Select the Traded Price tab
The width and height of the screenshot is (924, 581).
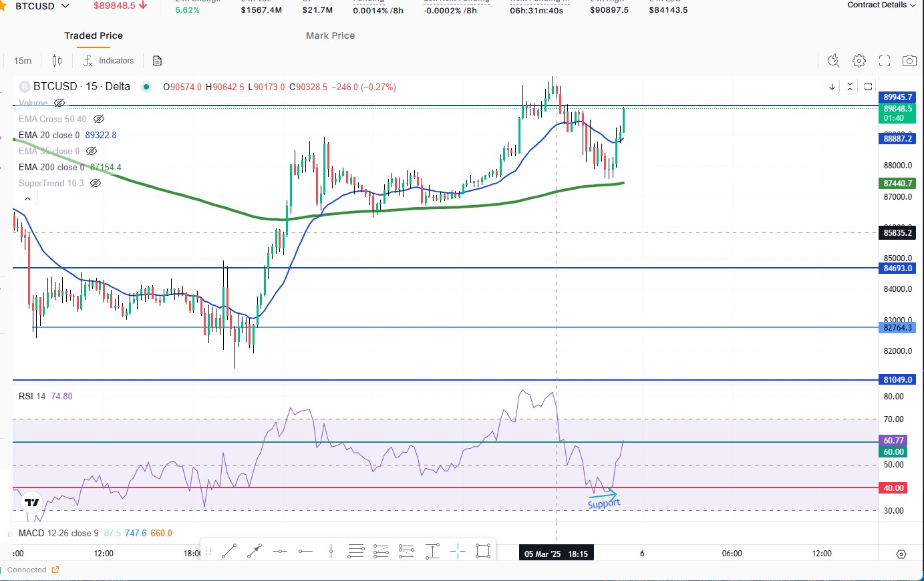click(94, 35)
